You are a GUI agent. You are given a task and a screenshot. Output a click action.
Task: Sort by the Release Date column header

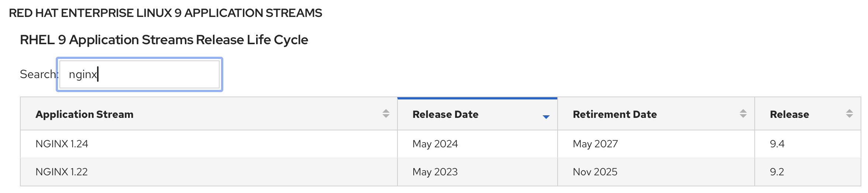tap(445, 115)
